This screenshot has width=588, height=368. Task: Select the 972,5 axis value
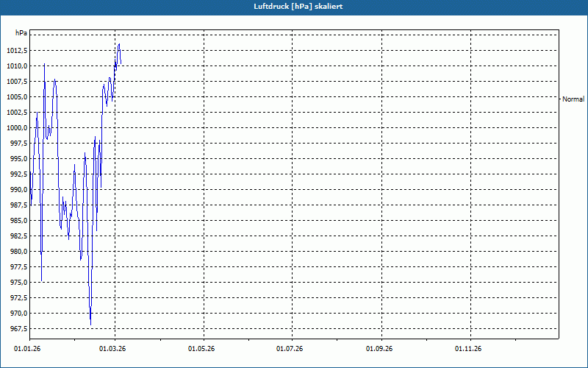tap(18, 298)
